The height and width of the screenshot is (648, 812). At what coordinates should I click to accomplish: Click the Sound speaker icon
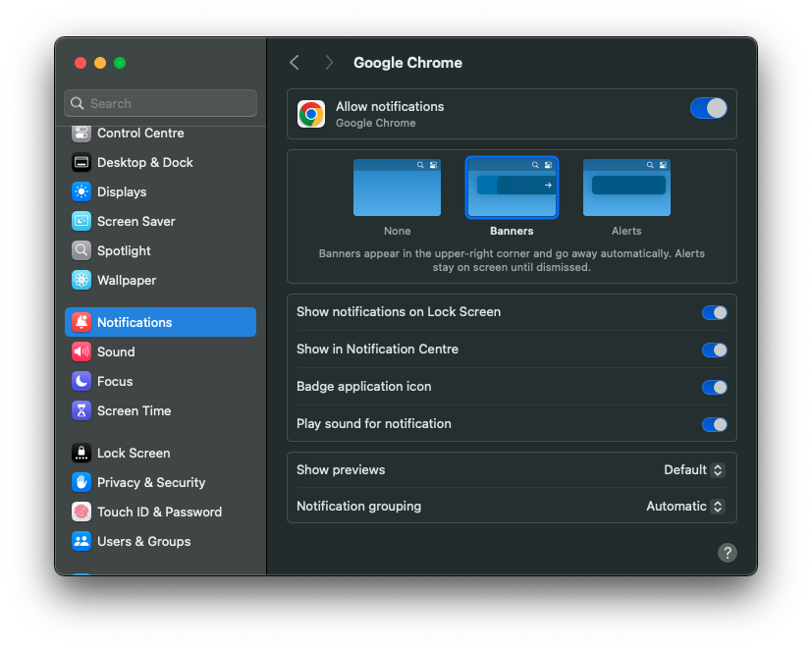click(x=81, y=351)
